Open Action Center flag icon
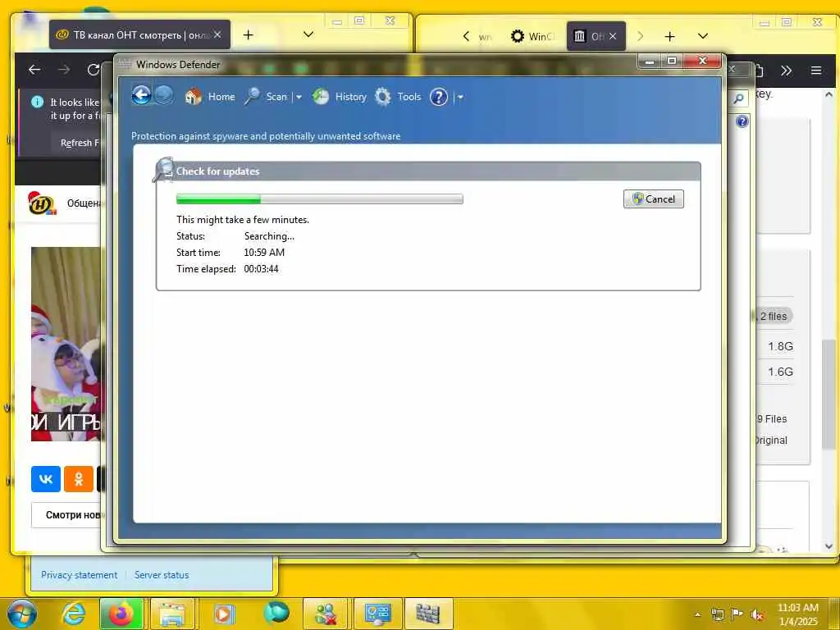The width and height of the screenshot is (840, 630). [x=737, y=614]
